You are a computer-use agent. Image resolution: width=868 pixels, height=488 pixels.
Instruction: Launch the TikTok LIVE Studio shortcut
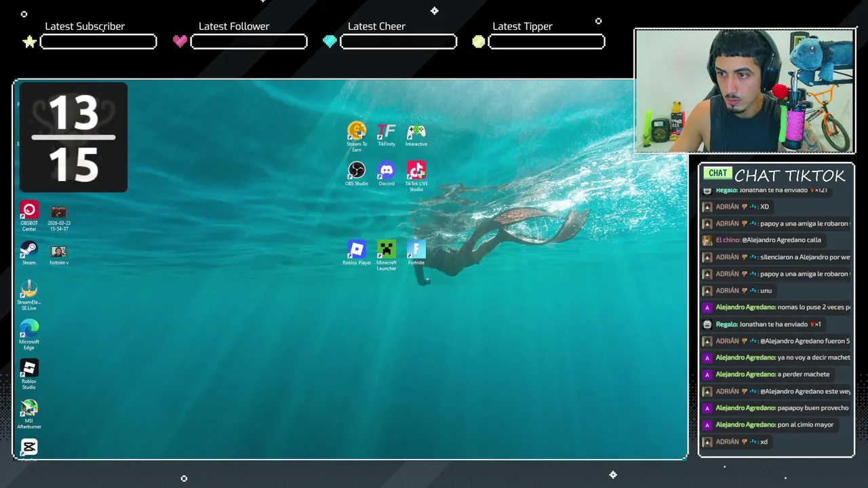pos(416,176)
